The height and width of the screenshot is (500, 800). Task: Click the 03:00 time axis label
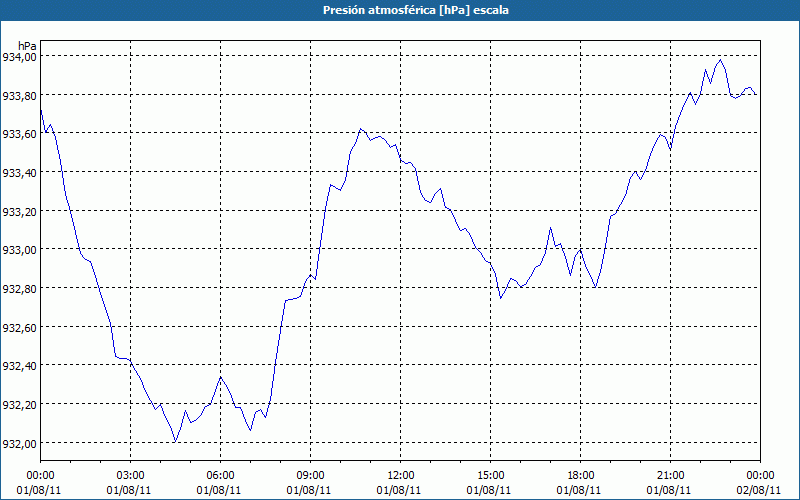(131, 476)
